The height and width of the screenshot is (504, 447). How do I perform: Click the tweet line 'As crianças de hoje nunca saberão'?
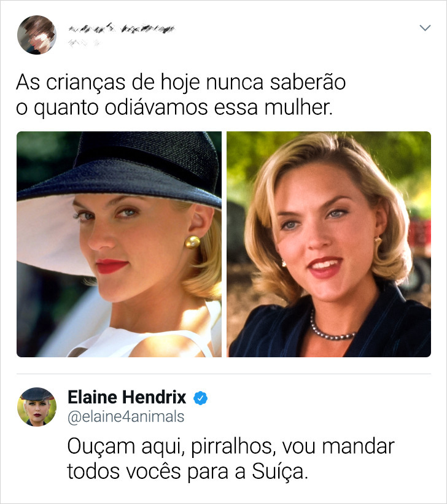pyautogui.click(x=181, y=83)
